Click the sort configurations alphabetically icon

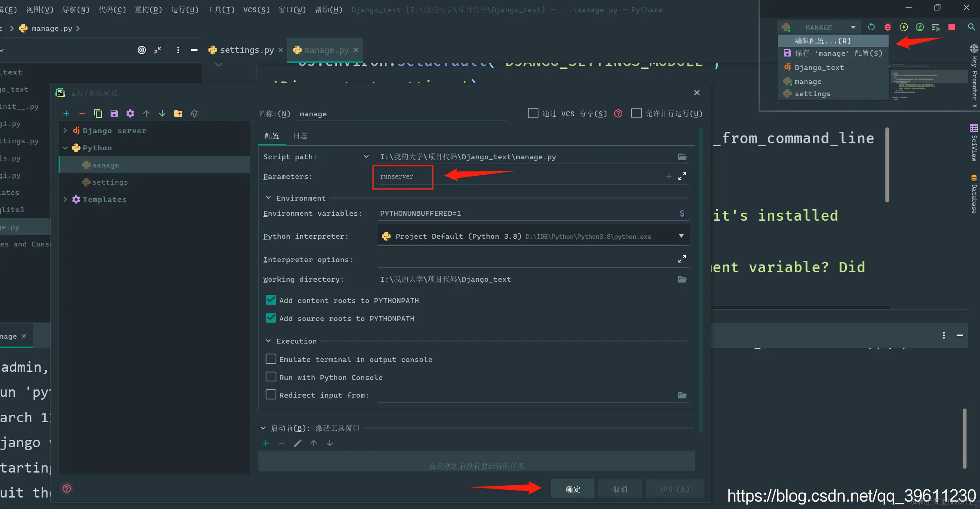click(x=194, y=113)
